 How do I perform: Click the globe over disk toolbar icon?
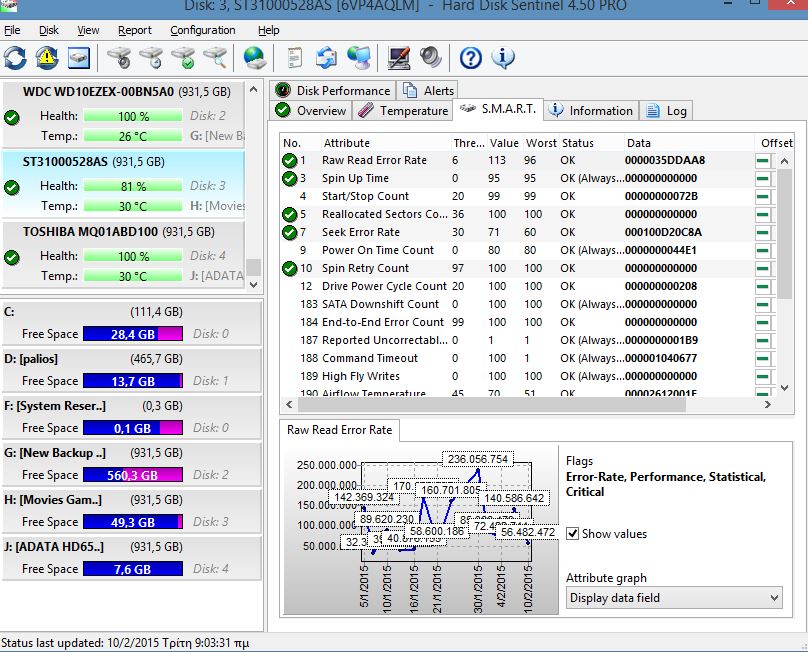(254, 57)
